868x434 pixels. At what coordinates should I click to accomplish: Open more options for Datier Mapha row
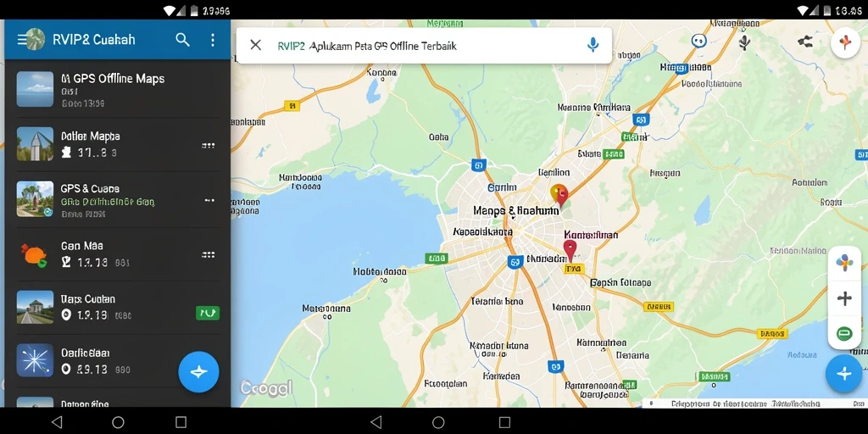pos(209,146)
